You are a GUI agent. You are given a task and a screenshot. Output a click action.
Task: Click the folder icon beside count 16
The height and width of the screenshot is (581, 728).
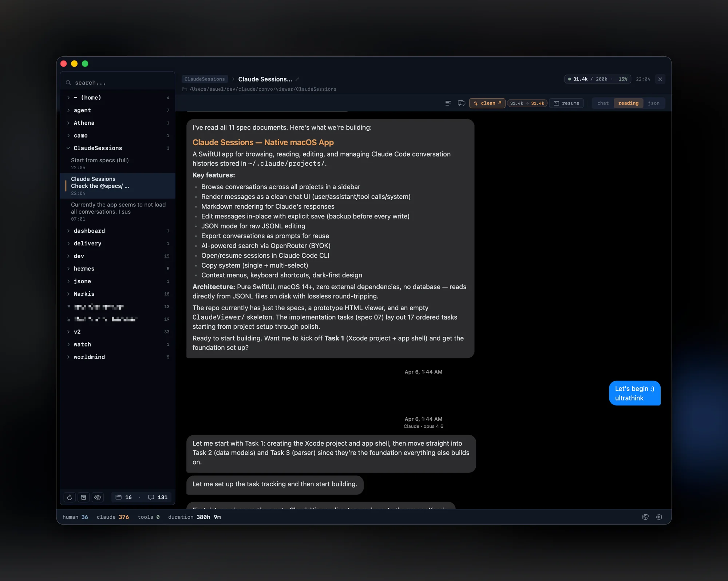[118, 497]
